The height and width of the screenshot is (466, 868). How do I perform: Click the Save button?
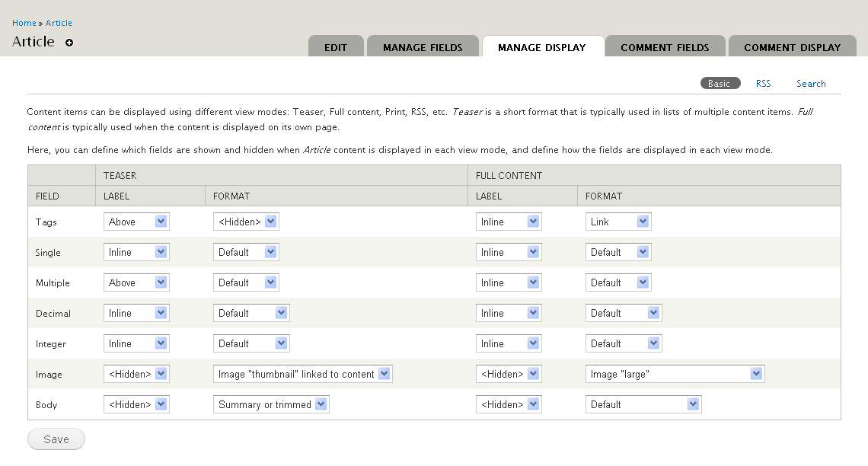56,439
